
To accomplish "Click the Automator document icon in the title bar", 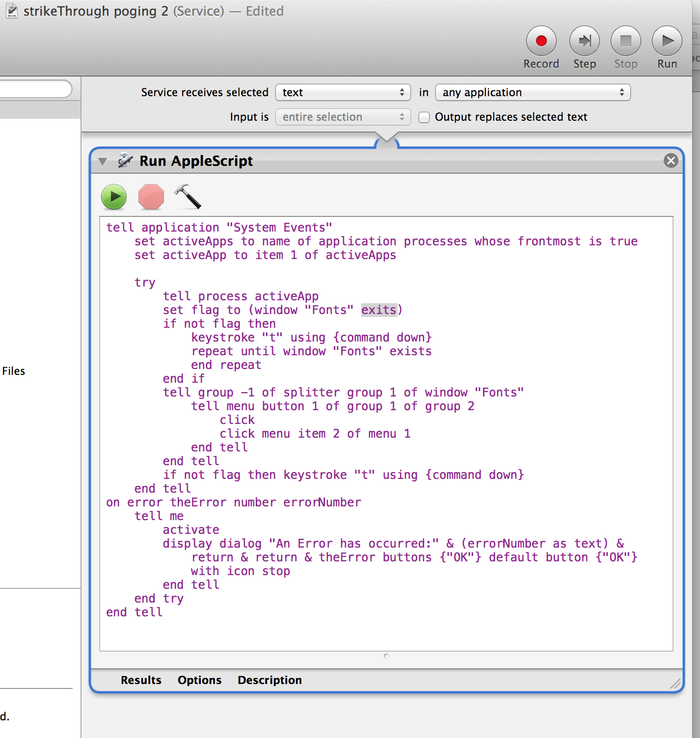I will 11,11.
